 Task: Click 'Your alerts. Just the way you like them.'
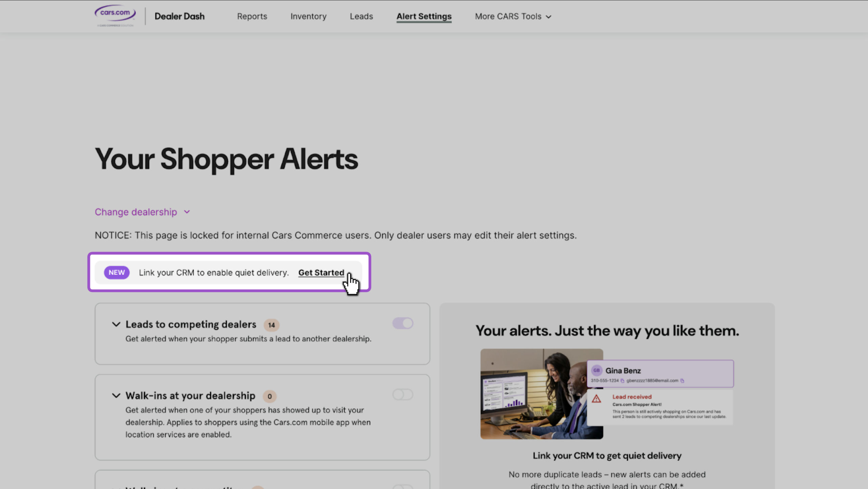click(607, 331)
